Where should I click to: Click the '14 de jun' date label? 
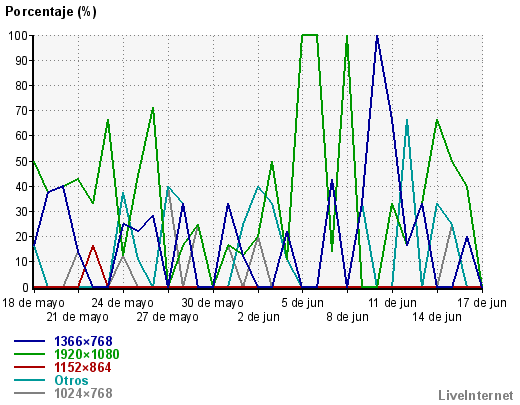[437, 317]
